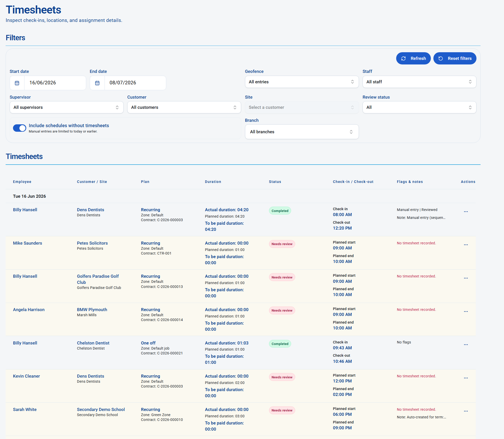Open the All branches dropdown
The height and width of the screenshot is (439, 504).
pyautogui.click(x=302, y=132)
